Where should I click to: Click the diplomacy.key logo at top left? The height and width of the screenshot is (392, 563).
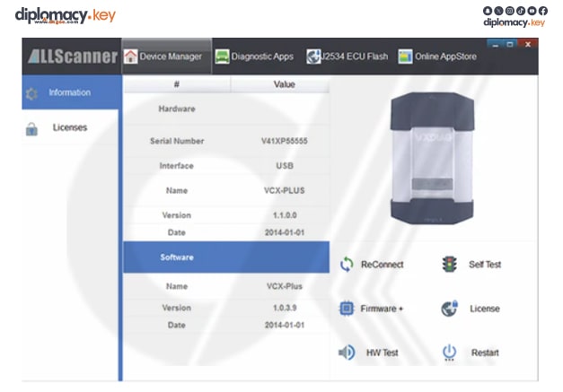[66, 15]
